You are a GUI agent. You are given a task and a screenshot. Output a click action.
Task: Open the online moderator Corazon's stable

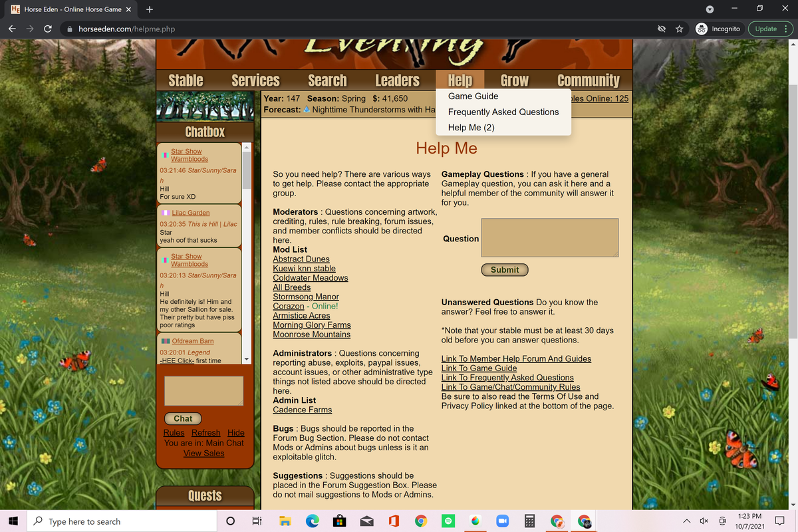tap(289, 306)
